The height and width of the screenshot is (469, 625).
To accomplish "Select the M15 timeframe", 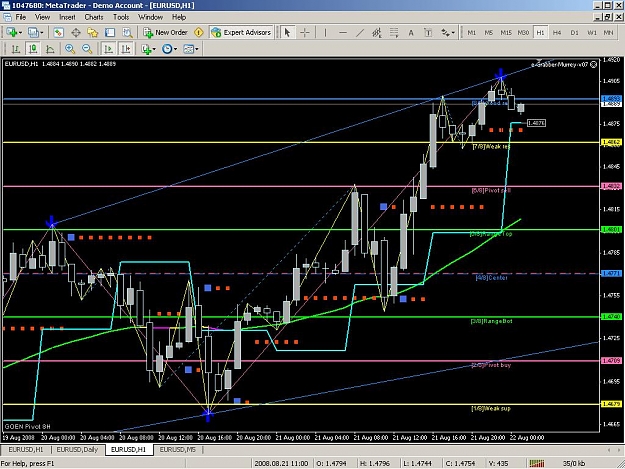I will [x=506, y=33].
